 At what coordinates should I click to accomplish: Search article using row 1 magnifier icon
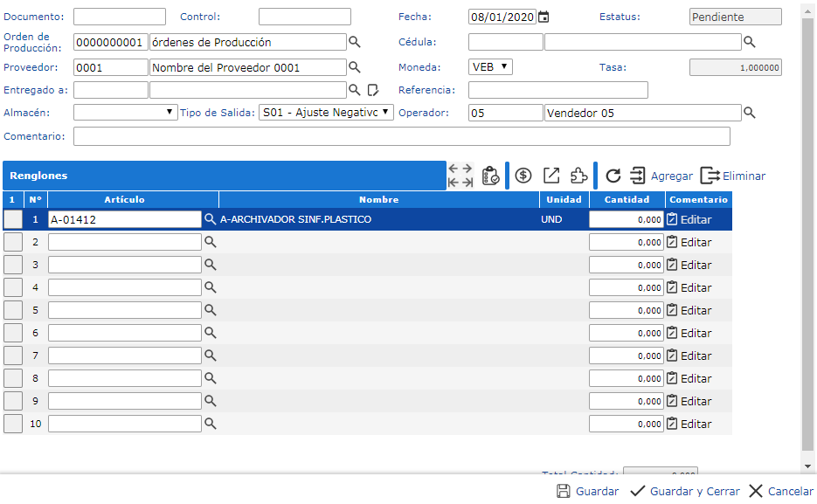tap(210, 219)
